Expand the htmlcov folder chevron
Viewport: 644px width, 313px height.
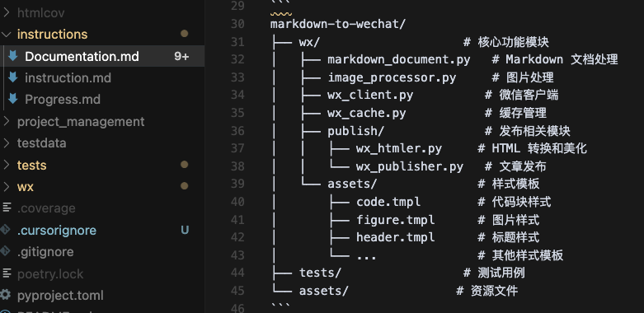(7, 12)
